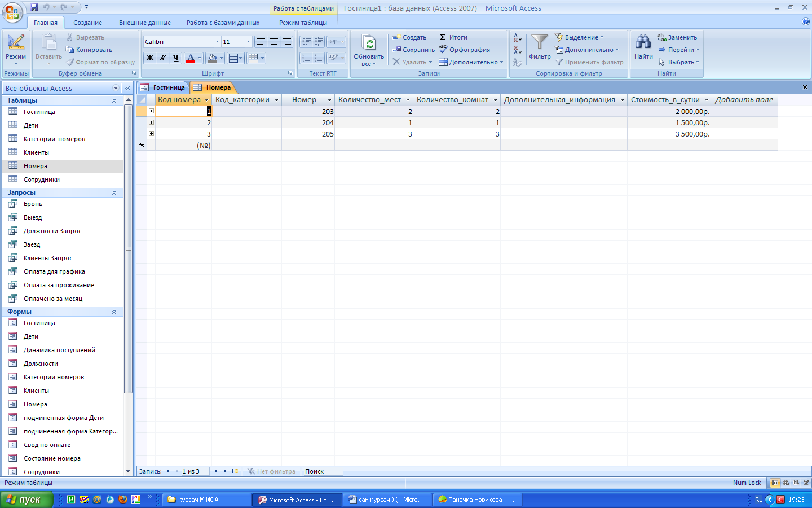The width and height of the screenshot is (812, 508).
Task: Collapse the Таблицы group
Action: click(x=114, y=100)
